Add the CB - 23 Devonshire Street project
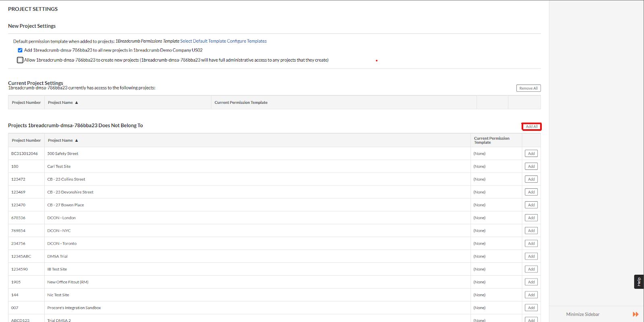Image resolution: width=644 pixels, height=322 pixels. [x=531, y=192]
